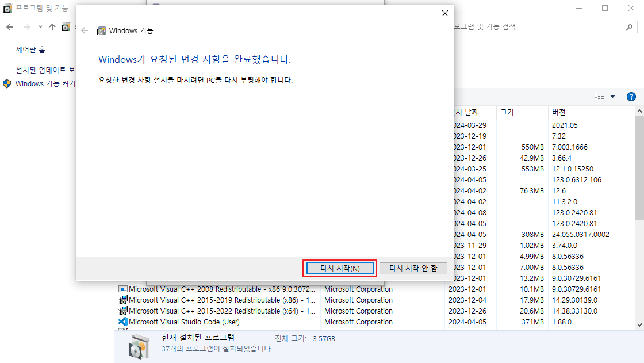This screenshot has width=644, height=363.
Task: Click the 다시 시작(N) restart button
Action: 340,268
